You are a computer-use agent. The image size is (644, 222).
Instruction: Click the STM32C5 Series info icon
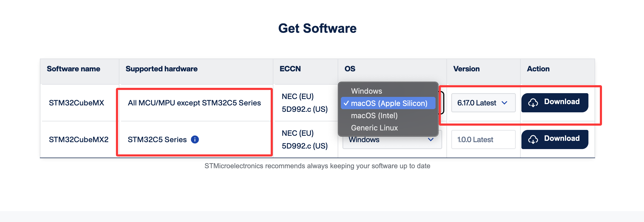click(195, 139)
